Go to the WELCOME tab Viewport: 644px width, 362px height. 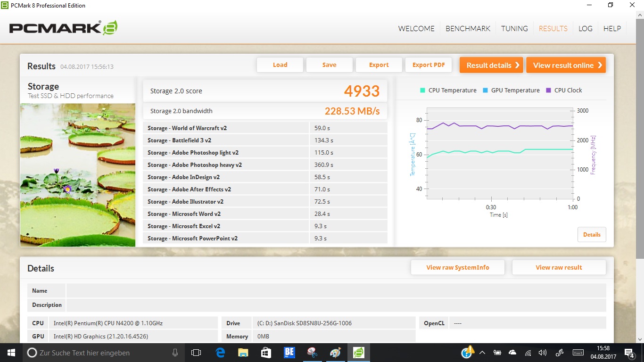point(416,28)
